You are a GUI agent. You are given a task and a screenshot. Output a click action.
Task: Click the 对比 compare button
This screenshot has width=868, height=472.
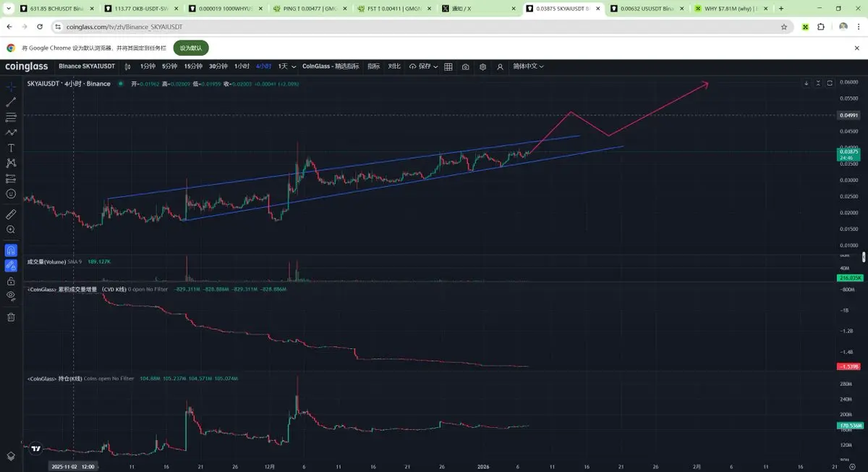[394, 66]
